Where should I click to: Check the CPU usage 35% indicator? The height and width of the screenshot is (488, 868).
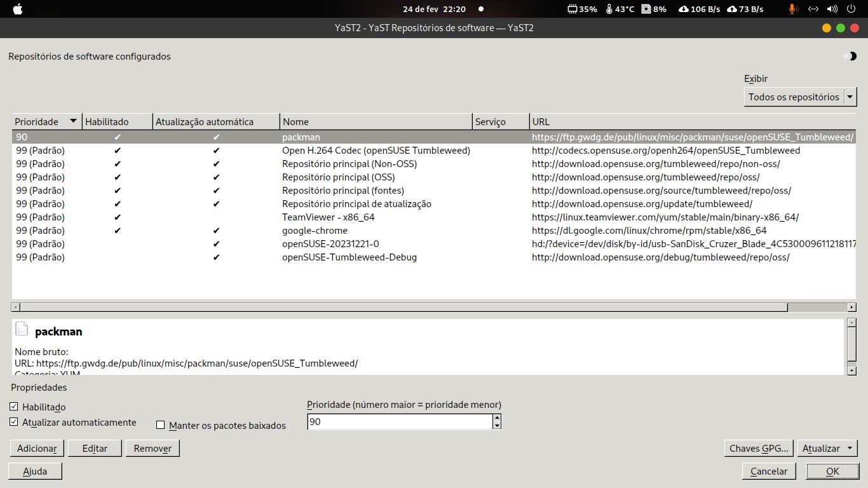[582, 9]
